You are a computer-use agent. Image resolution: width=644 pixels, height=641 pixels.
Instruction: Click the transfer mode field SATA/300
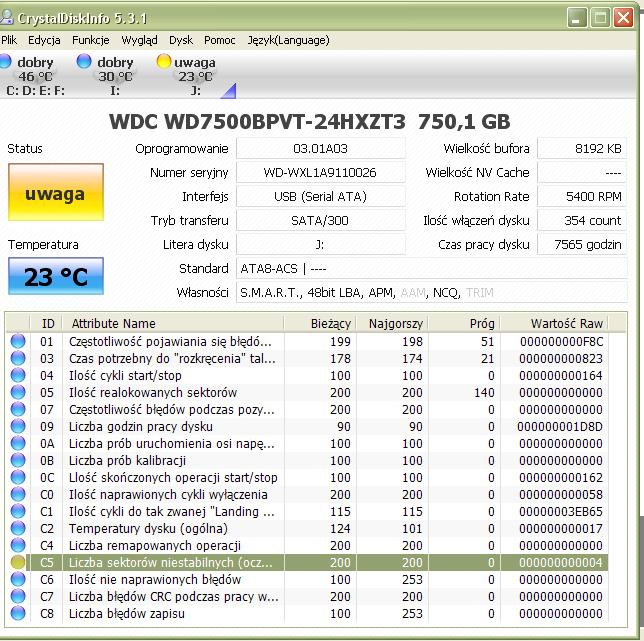[320, 221]
